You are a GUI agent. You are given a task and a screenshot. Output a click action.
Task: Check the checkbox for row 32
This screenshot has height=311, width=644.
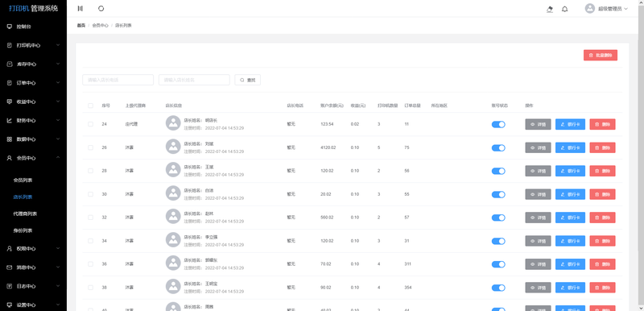(x=90, y=218)
